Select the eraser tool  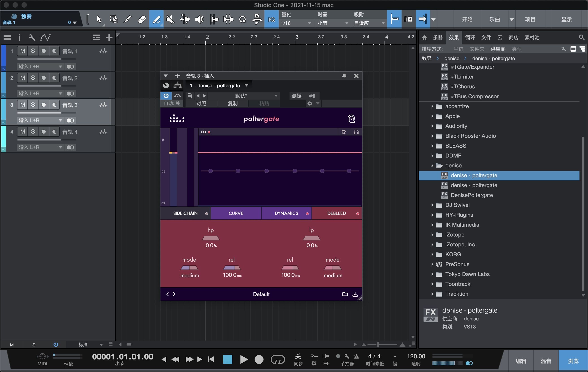tap(141, 19)
